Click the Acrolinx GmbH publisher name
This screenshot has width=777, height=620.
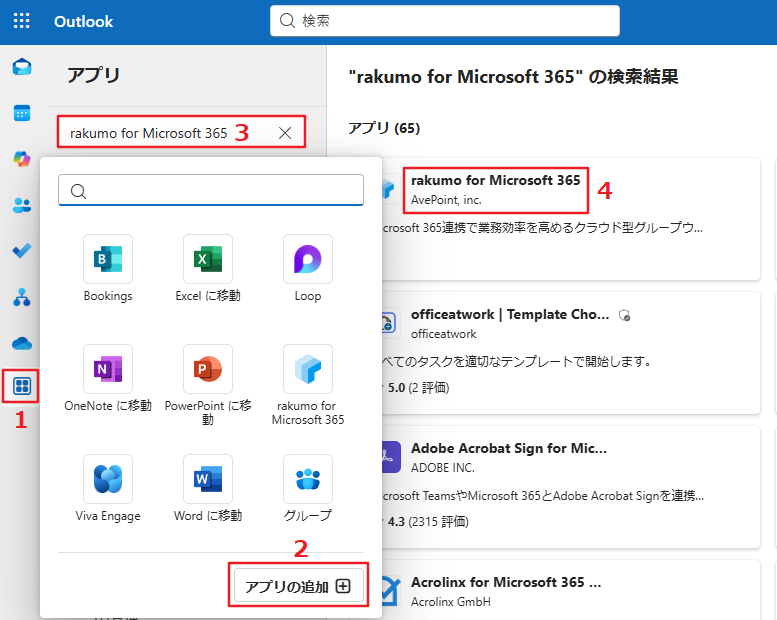(450, 602)
